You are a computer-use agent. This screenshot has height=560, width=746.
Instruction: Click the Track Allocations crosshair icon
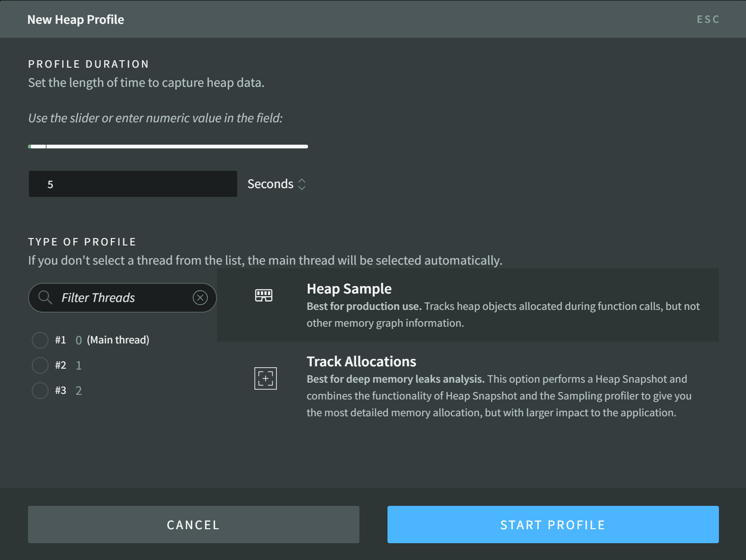(265, 378)
